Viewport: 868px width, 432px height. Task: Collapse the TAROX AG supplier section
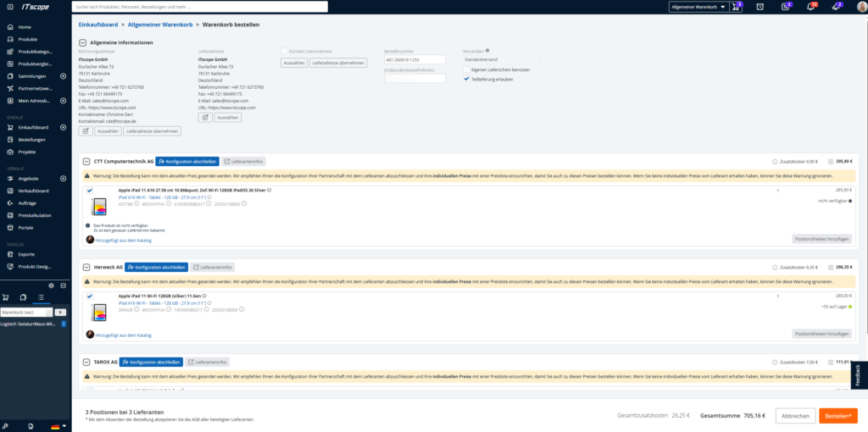(x=86, y=363)
